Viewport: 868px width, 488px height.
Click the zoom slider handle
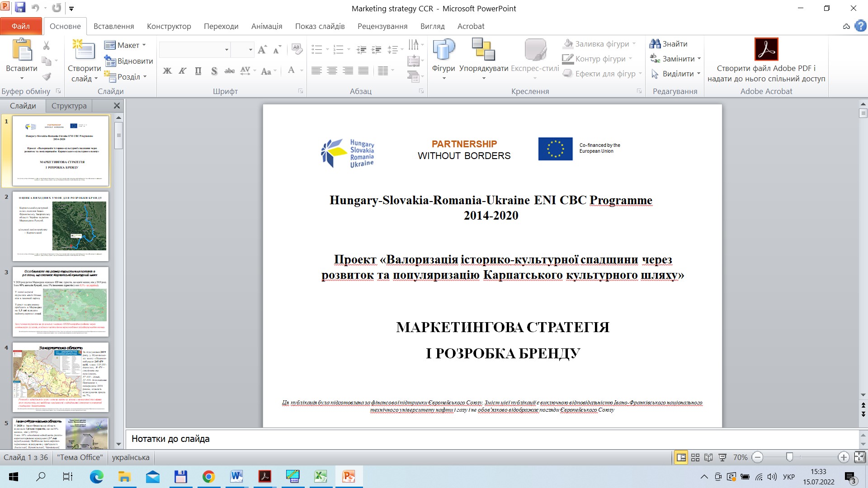click(789, 457)
